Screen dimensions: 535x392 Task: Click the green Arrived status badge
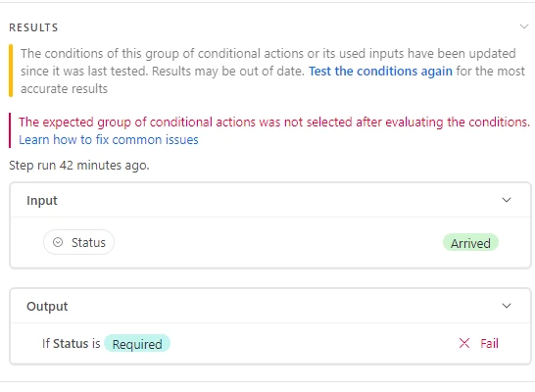(470, 243)
